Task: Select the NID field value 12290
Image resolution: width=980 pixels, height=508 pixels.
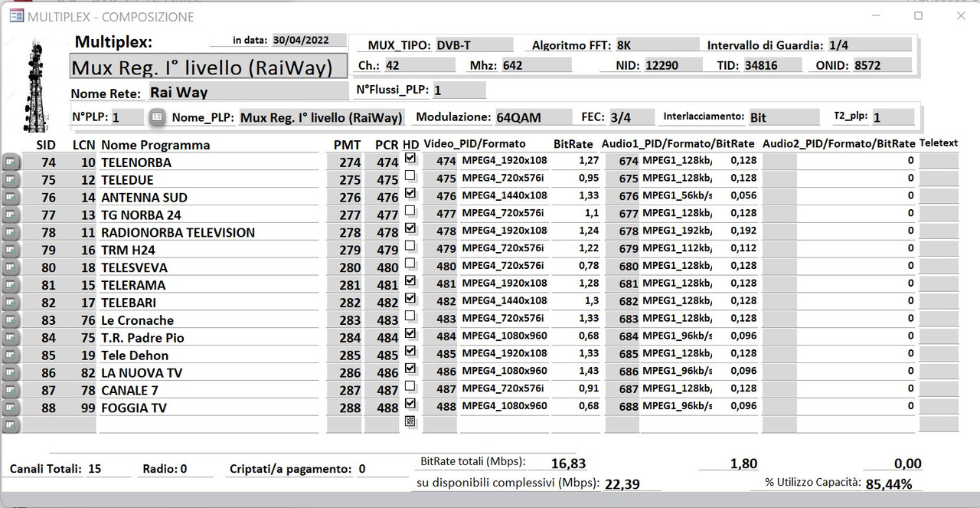Action: [672, 65]
